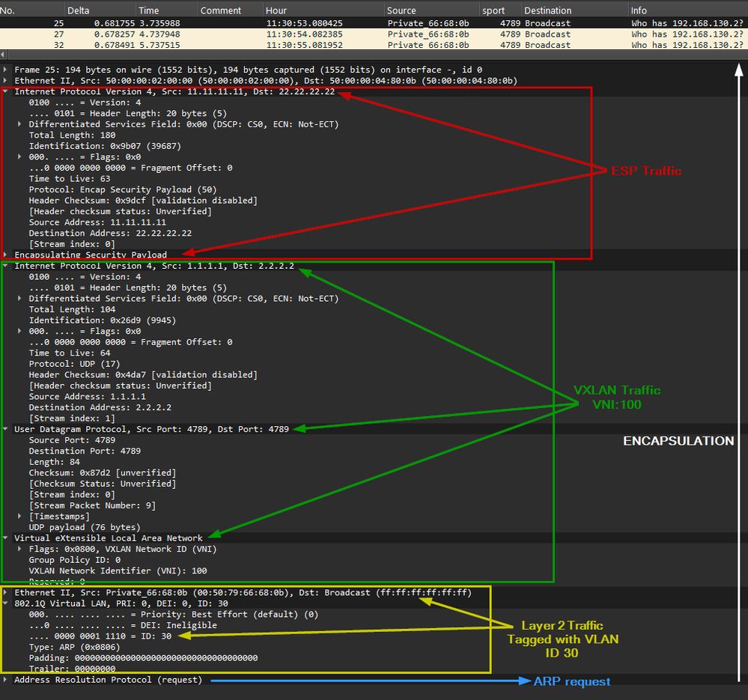Expand the Address Resolution Protocol request node
Screen dimensions: 748x700
pos(5,680)
